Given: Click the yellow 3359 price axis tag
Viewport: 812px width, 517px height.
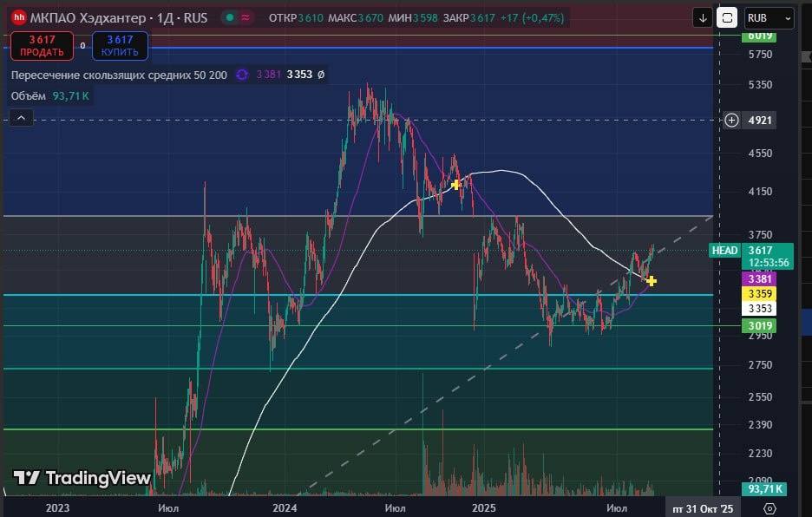Looking at the screenshot, I should pyautogui.click(x=759, y=294).
